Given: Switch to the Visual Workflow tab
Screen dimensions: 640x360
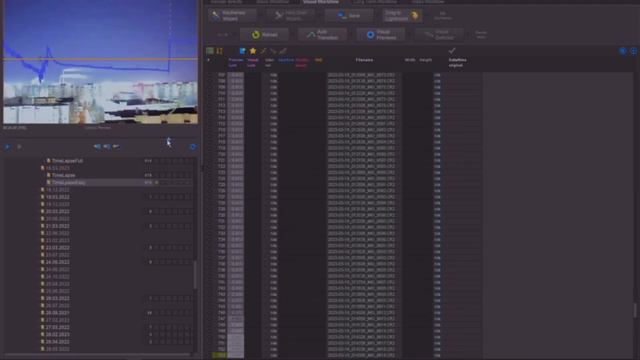Looking at the screenshot, I should [x=321, y=2].
